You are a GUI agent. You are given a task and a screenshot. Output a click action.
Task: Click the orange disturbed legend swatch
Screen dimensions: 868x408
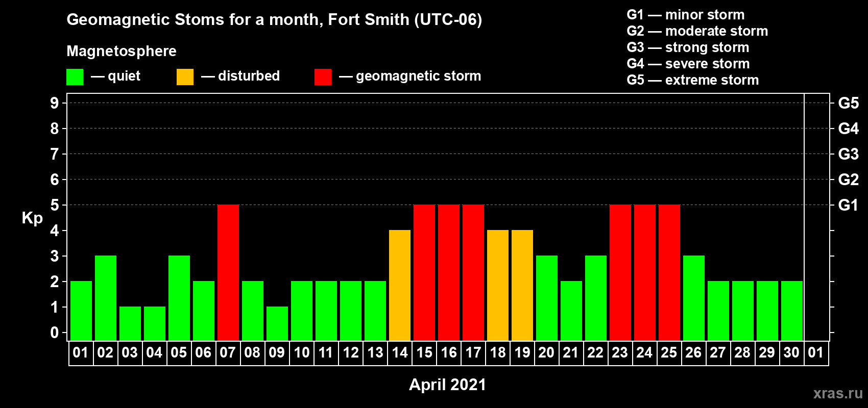point(185,77)
